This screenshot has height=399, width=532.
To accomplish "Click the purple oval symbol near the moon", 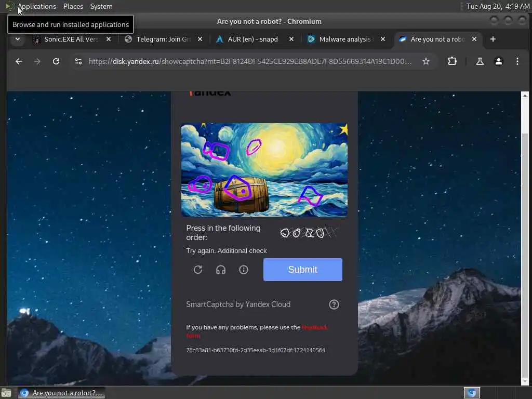I will 254,147.
